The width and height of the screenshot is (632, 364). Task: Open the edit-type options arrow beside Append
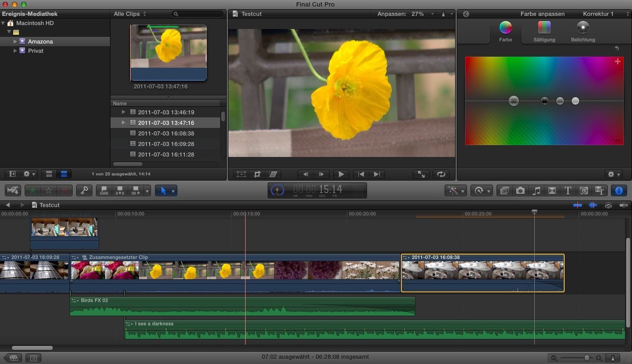(147, 190)
